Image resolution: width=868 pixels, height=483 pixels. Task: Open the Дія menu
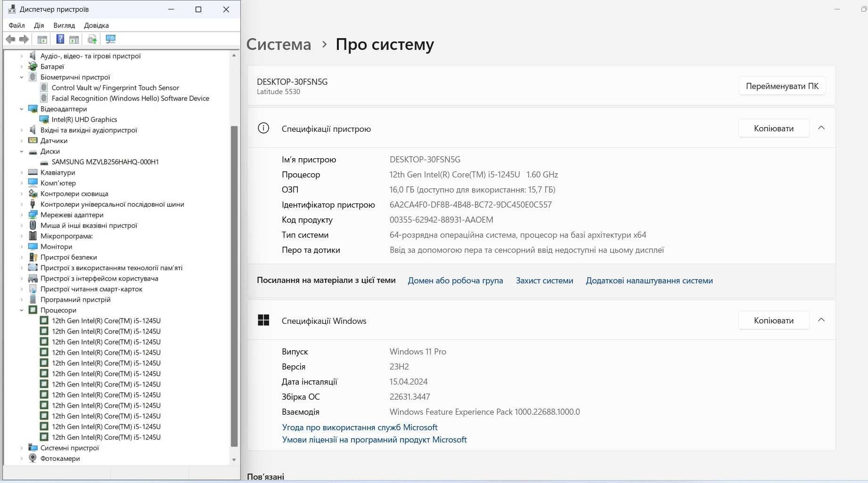39,25
